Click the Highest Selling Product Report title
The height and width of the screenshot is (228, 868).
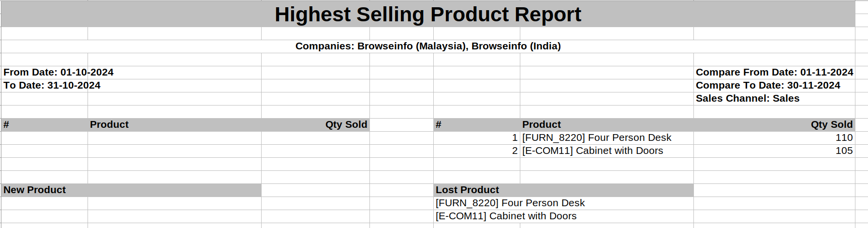[x=428, y=15]
